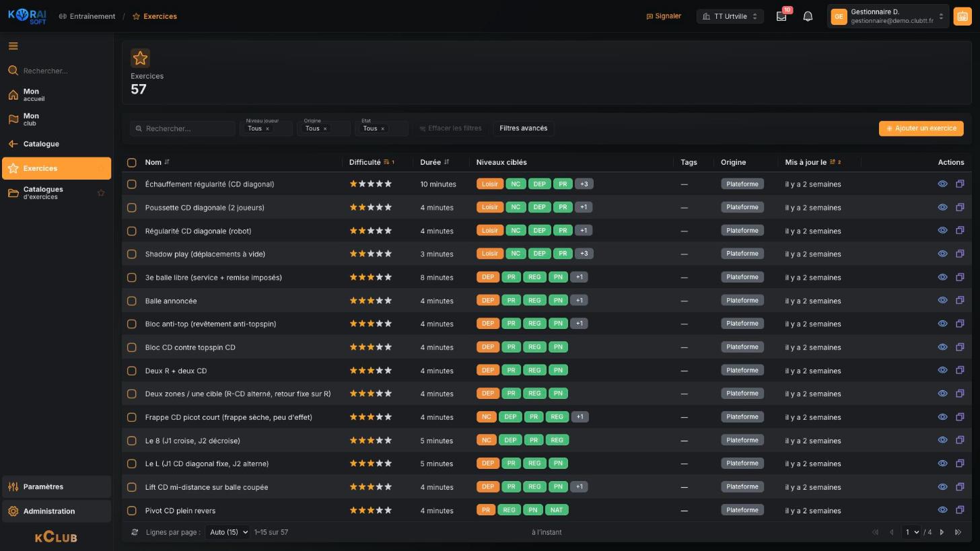Sort by the Durée column header
The width and height of the screenshot is (980, 551).
coord(435,162)
